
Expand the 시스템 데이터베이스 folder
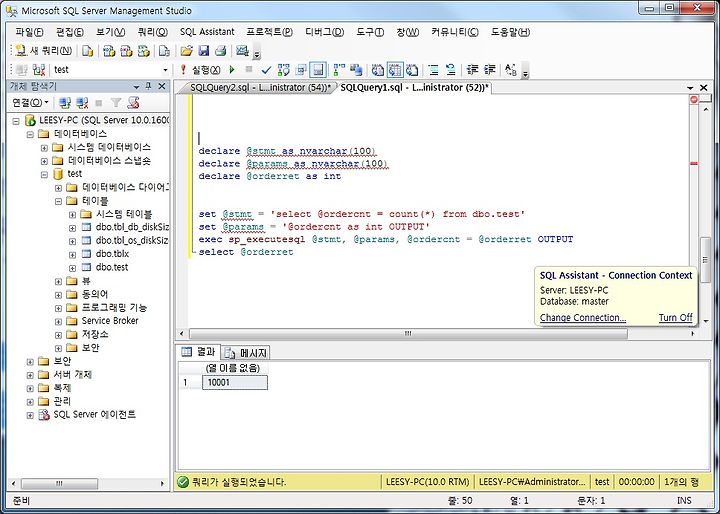pyautogui.click(x=44, y=148)
